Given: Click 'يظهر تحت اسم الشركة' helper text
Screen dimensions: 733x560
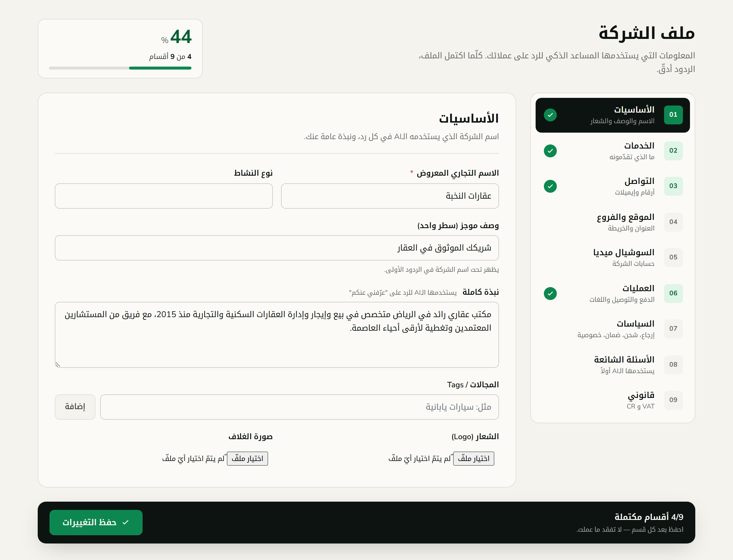Looking at the screenshot, I should tap(441, 270).
